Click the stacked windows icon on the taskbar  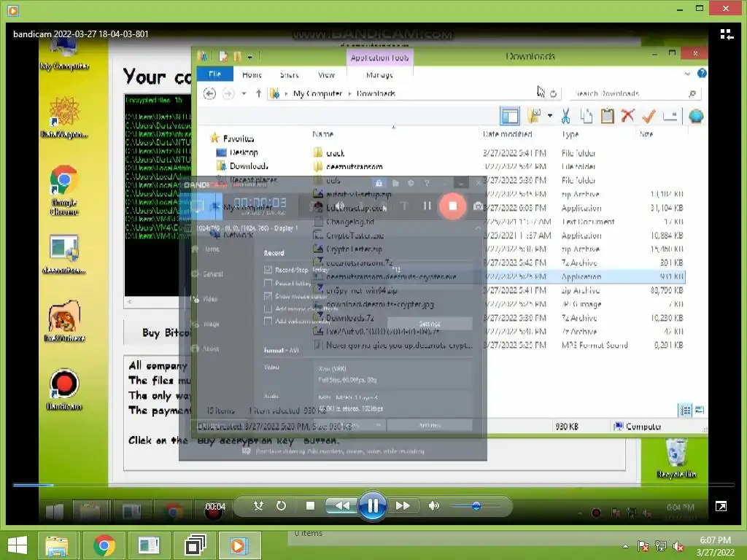(195, 545)
